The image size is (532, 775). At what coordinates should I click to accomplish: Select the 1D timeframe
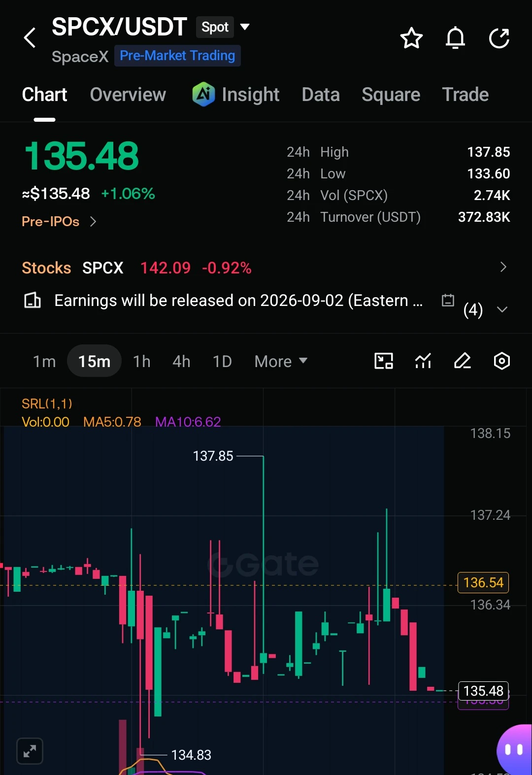(x=222, y=362)
